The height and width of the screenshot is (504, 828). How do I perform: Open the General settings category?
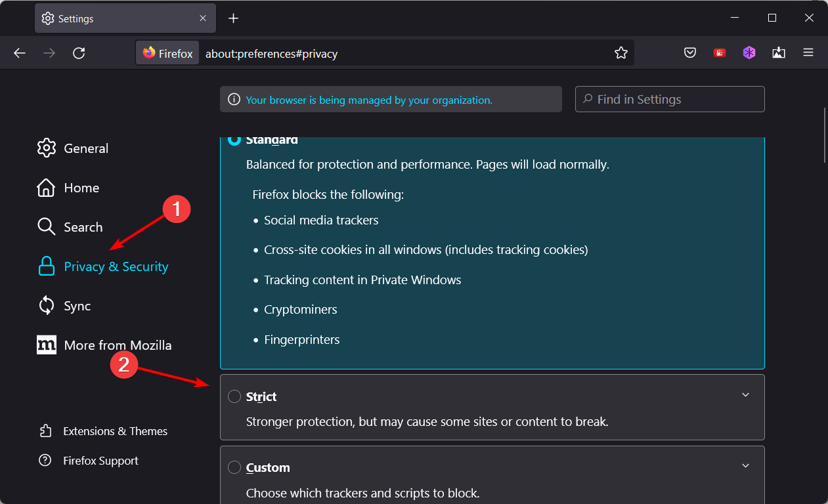[x=73, y=148]
